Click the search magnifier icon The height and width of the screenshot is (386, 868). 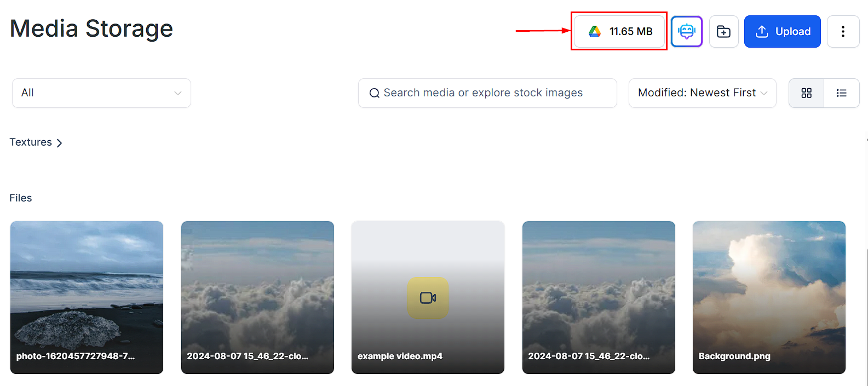point(375,93)
